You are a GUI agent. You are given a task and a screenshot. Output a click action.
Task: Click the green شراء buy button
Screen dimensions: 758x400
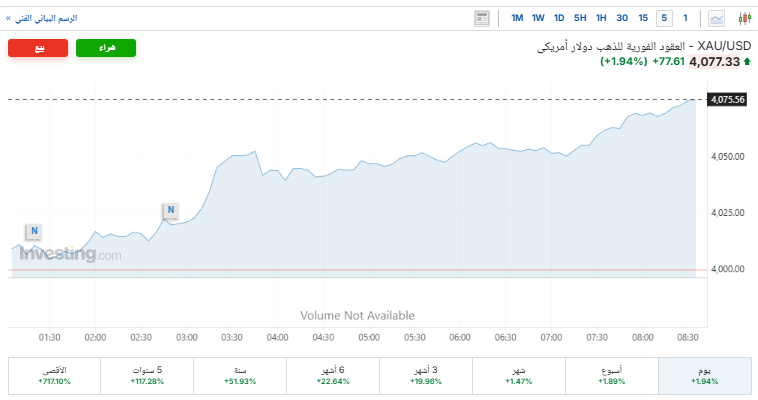[106, 48]
